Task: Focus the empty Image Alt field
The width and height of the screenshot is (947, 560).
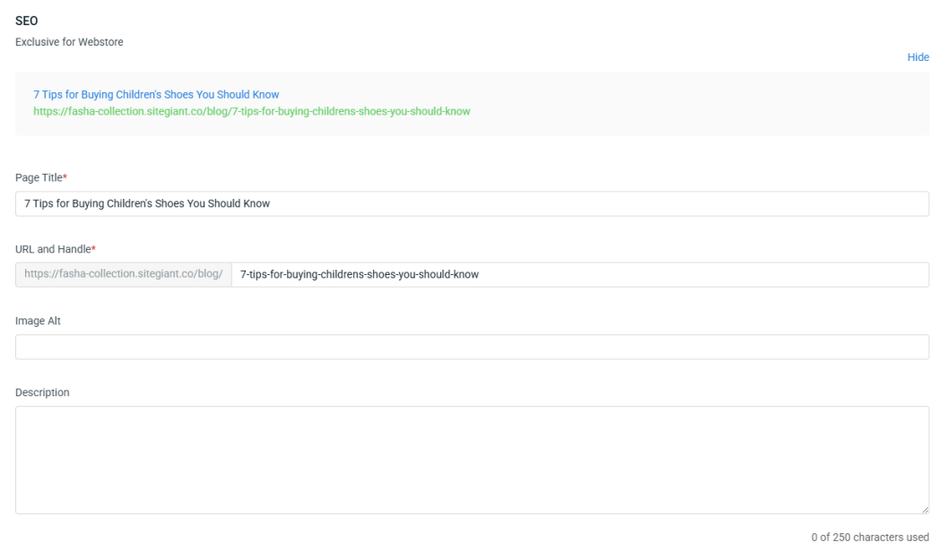Action: point(472,347)
